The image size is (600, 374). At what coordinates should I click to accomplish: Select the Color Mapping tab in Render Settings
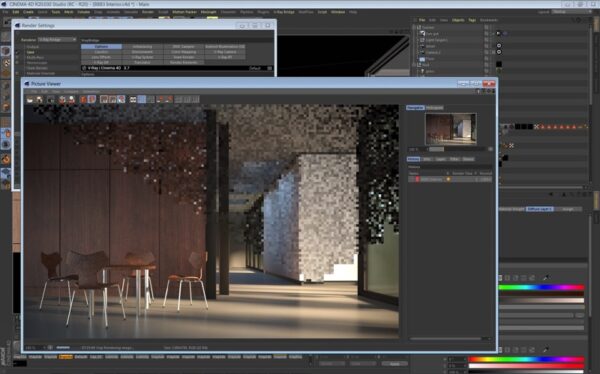(183, 52)
